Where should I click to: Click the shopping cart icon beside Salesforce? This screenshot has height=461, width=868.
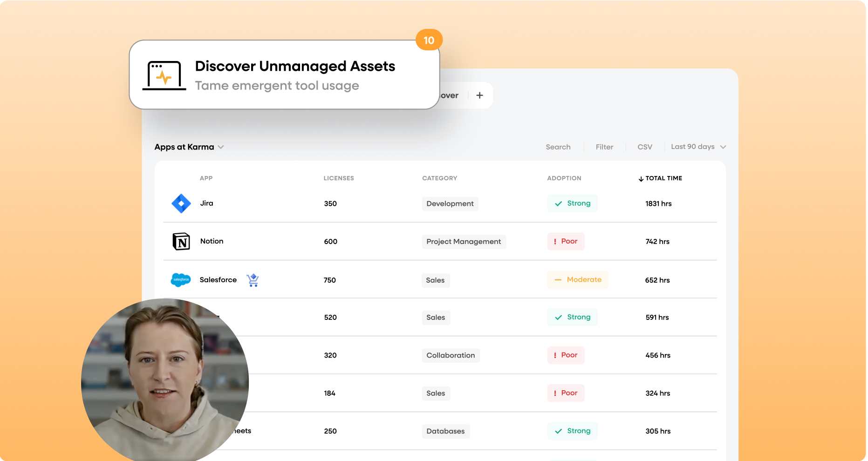(x=253, y=280)
